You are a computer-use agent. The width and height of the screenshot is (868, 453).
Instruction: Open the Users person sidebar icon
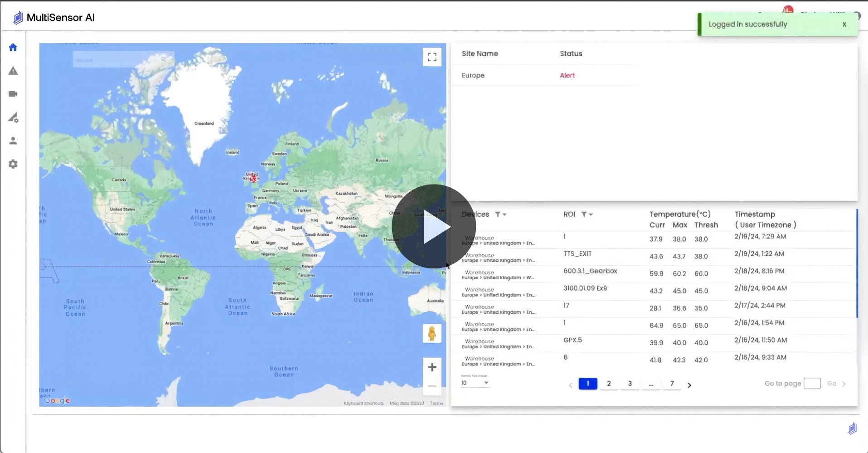13,141
